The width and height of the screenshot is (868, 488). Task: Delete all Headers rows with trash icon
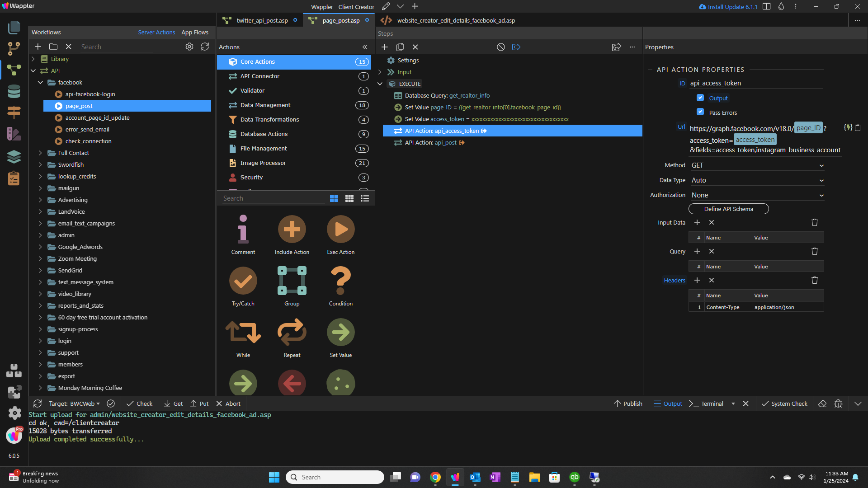(x=815, y=280)
